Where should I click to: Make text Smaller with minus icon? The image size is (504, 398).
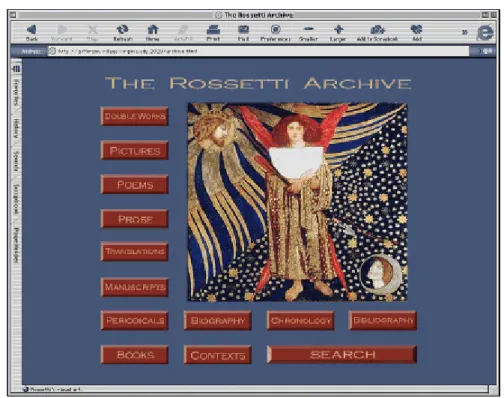coord(309,29)
